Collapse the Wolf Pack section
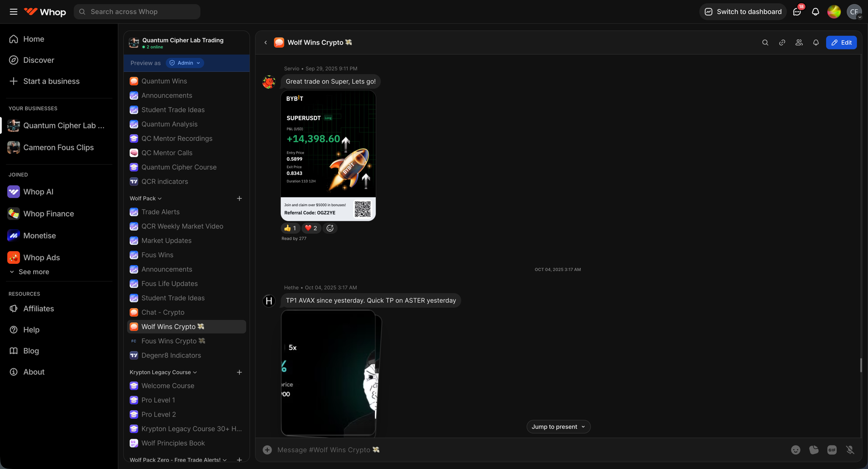Viewport: 868px width, 469px height. click(x=146, y=198)
